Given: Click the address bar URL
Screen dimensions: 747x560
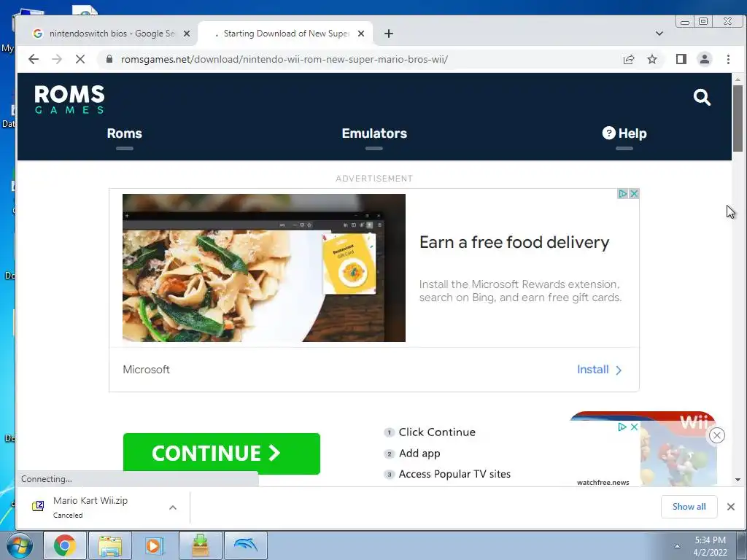Looking at the screenshot, I should [285, 60].
